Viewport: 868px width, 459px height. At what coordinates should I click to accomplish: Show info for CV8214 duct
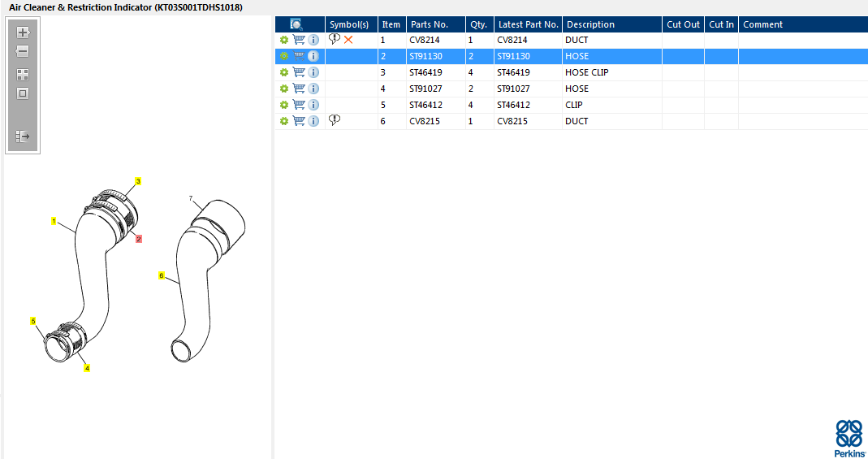coord(313,40)
